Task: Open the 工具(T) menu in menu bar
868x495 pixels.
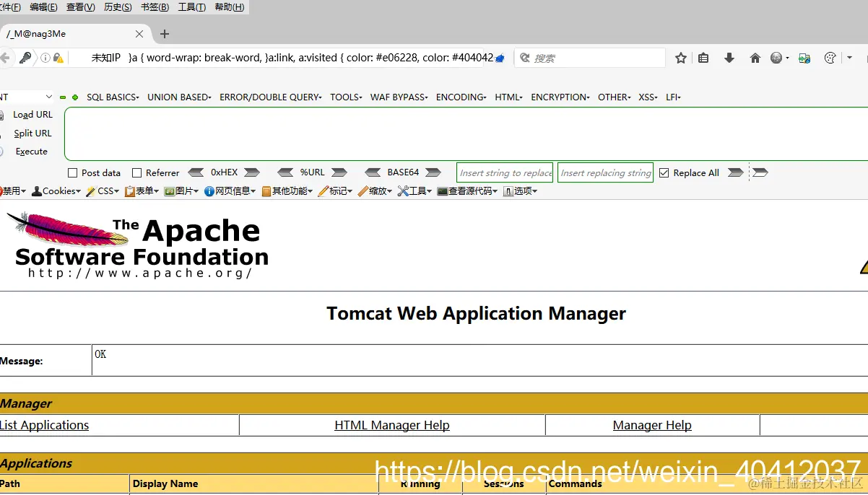Action: point(192,7)
